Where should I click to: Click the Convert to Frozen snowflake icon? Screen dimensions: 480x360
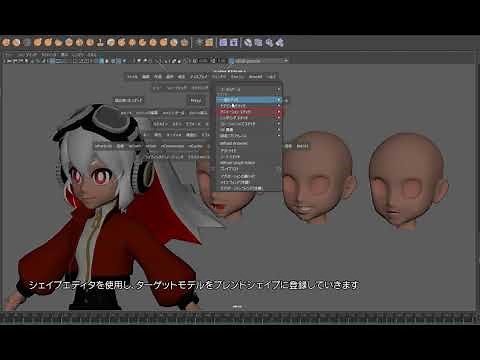[199, 43]
